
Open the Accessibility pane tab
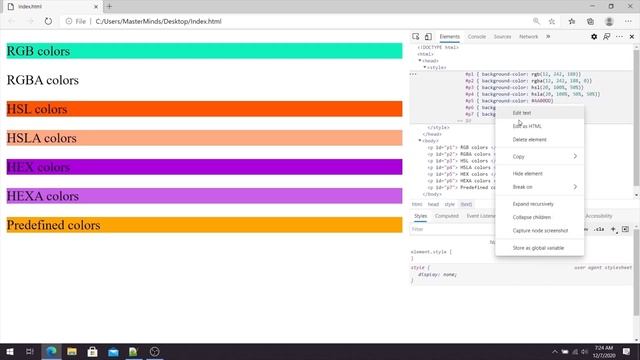[x=599, y=216]
